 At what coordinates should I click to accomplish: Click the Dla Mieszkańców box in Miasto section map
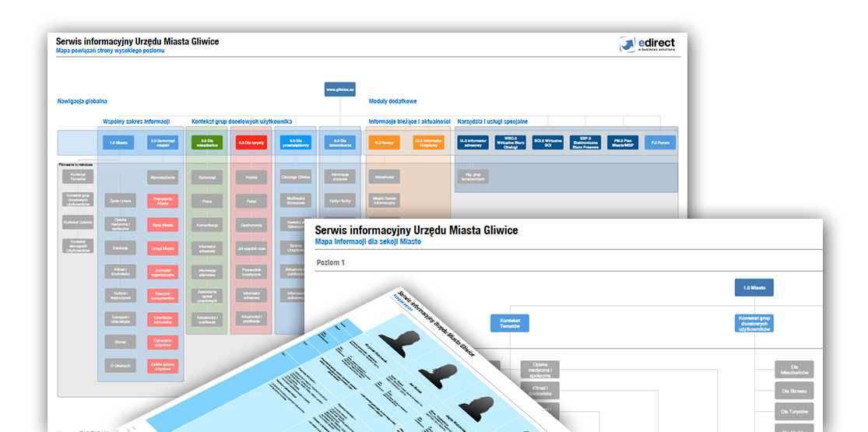794,370
